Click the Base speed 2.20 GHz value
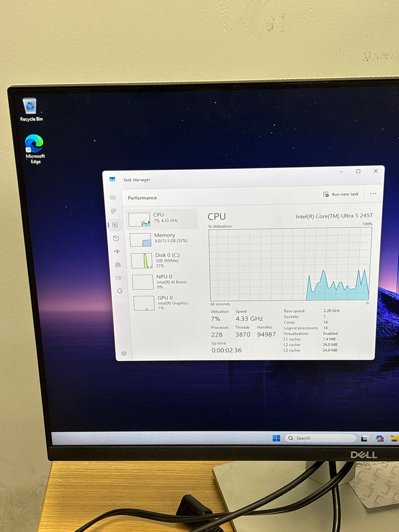 pyautogui.click(x=332, y=311)
